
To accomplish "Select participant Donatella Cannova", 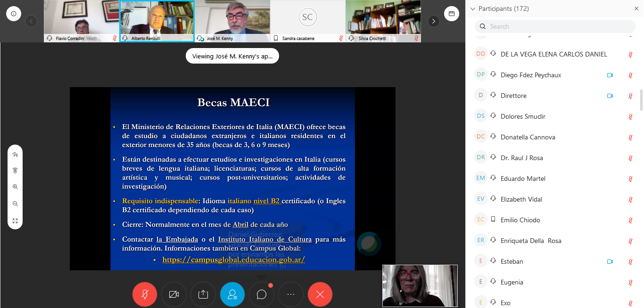I will (x=555, y=137).
